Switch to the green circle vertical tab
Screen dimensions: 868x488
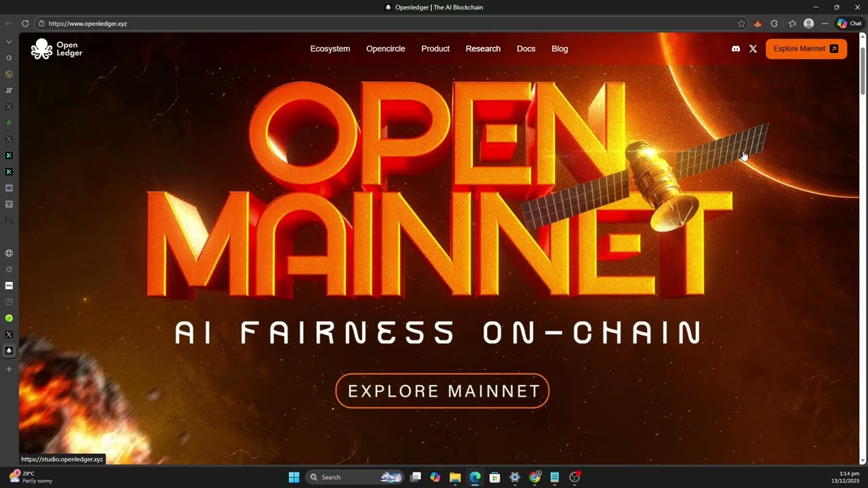pyautogui.click(x=9, y=319)
